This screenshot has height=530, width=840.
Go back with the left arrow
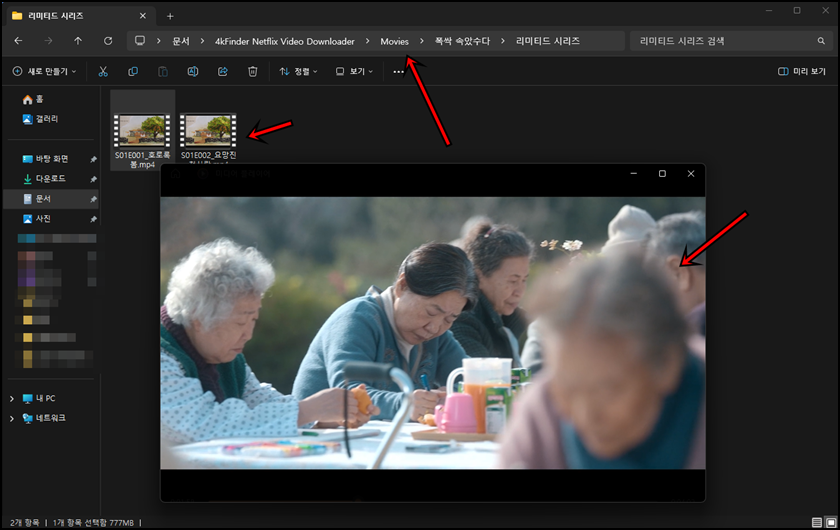click(x=18, y=41)
